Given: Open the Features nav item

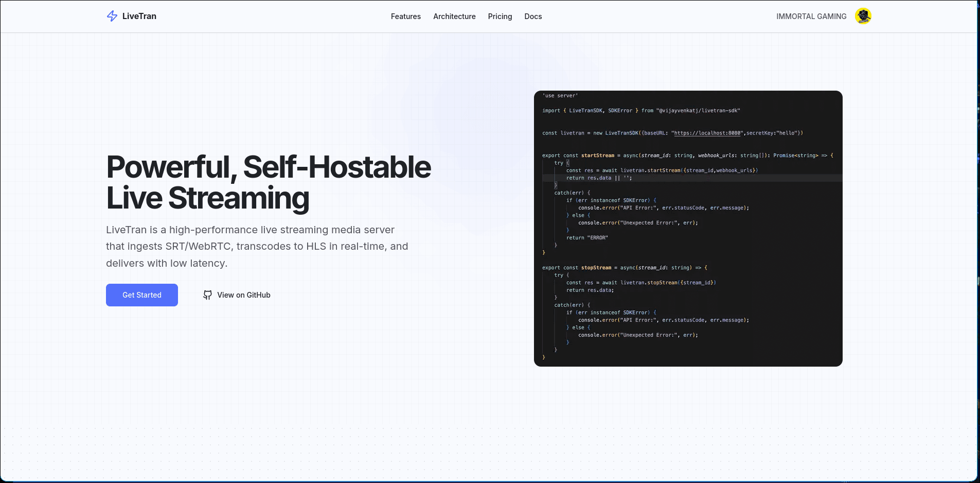Looking at the screenshot, I should click(405, 16).
